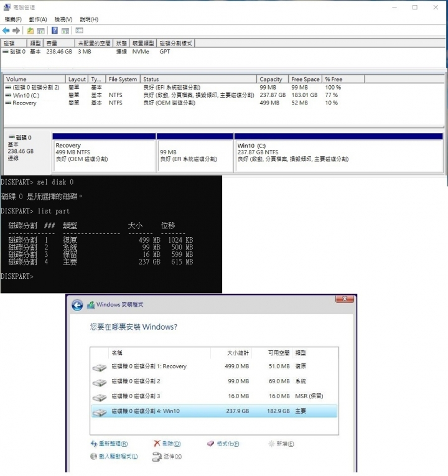448x476 pixels.
Task: Sort by the % Free column header
Action: (x=343, y=79)
